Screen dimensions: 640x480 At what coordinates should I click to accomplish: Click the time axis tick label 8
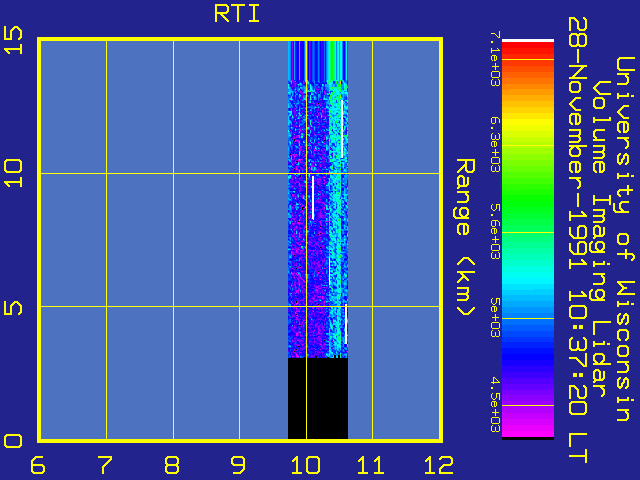click(172, 464)
